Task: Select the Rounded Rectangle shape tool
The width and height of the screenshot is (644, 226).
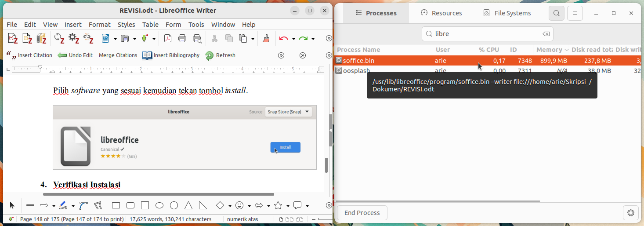Action: 130,205
